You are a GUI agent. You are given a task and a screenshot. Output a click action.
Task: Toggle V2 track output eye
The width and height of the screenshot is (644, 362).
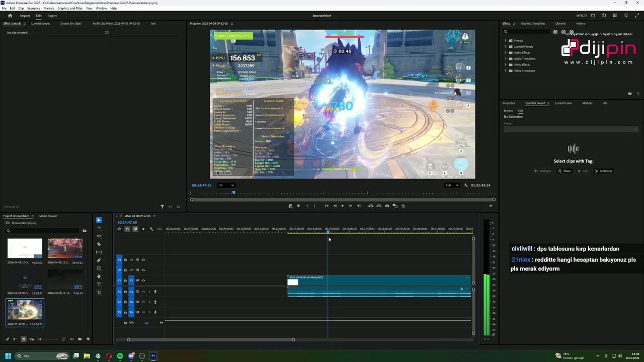(143, 270)
